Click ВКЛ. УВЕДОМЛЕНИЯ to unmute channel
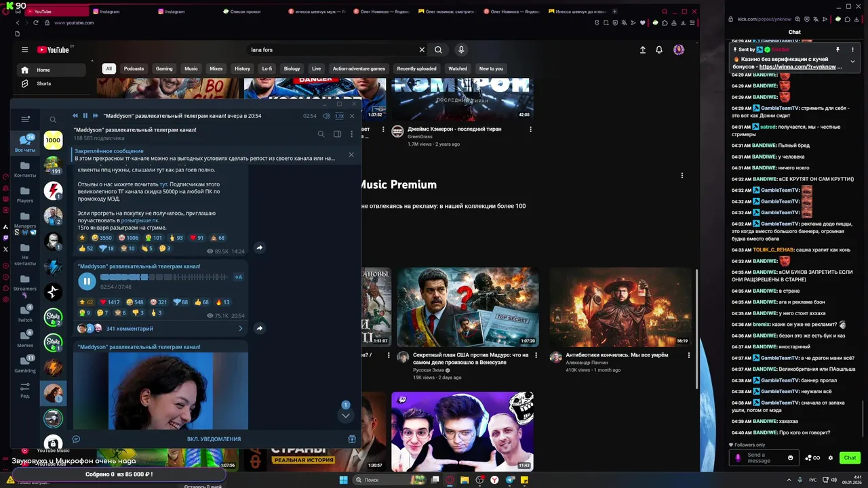This screenshot has height=488, width=868. pyautogui.click(x=214, y=439)
